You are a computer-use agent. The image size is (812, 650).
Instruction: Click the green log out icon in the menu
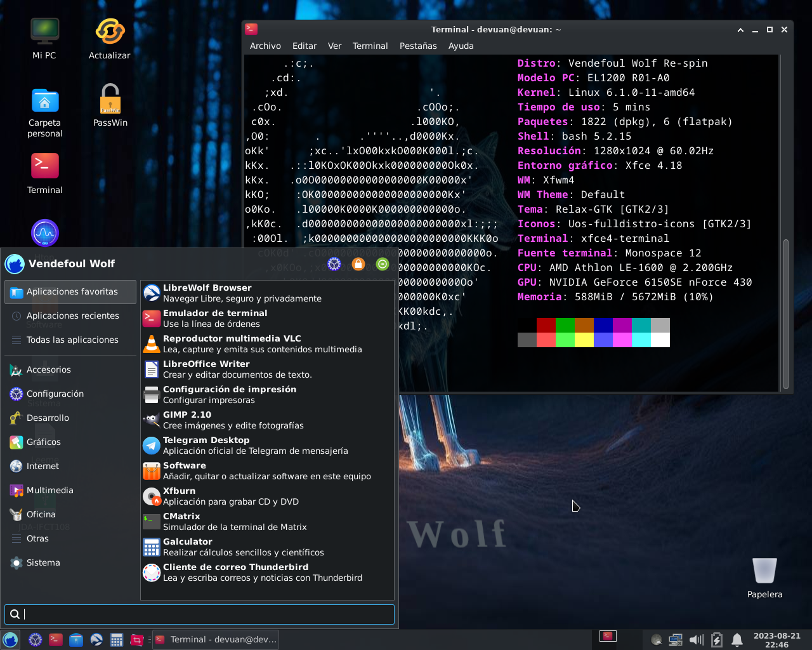383,264
